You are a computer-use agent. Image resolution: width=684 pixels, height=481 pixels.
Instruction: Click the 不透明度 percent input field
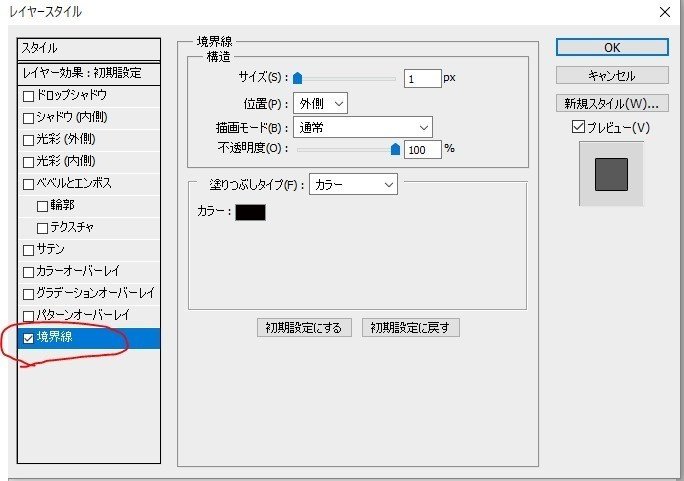click(422, 150)
